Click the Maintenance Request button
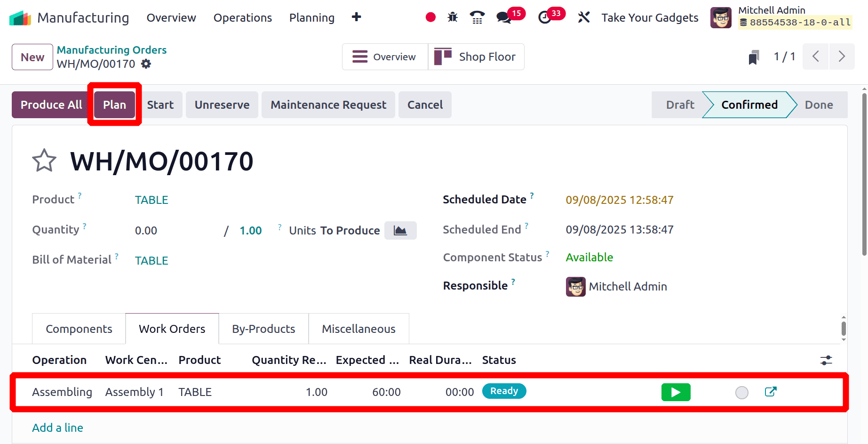The image size is (868, 444). [328, 105]
